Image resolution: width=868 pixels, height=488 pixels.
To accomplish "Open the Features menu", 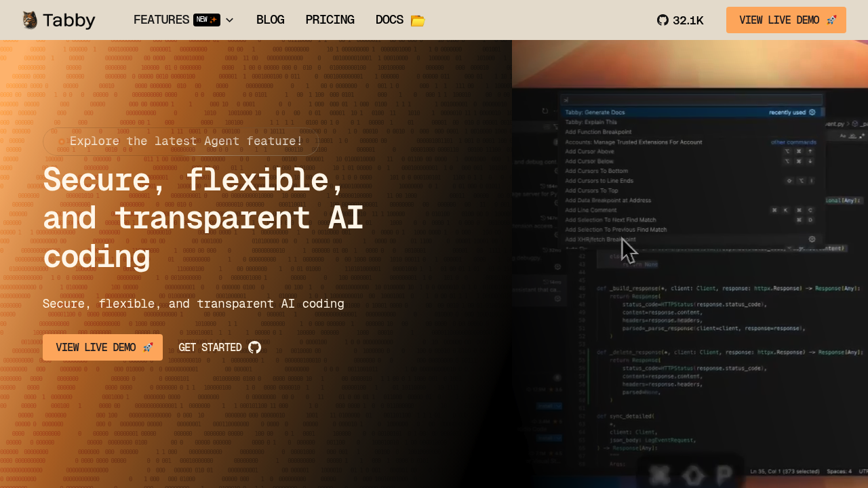I will click(161, 20).
